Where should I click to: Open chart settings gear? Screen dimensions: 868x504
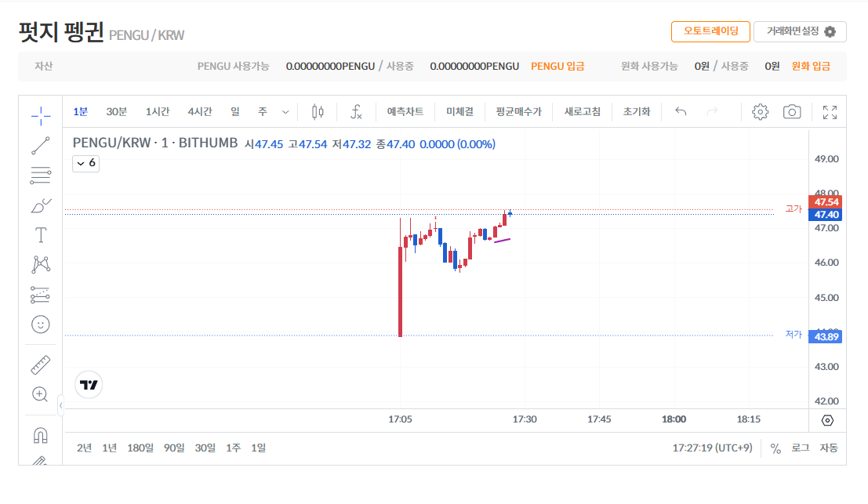(x=760, y=112)
